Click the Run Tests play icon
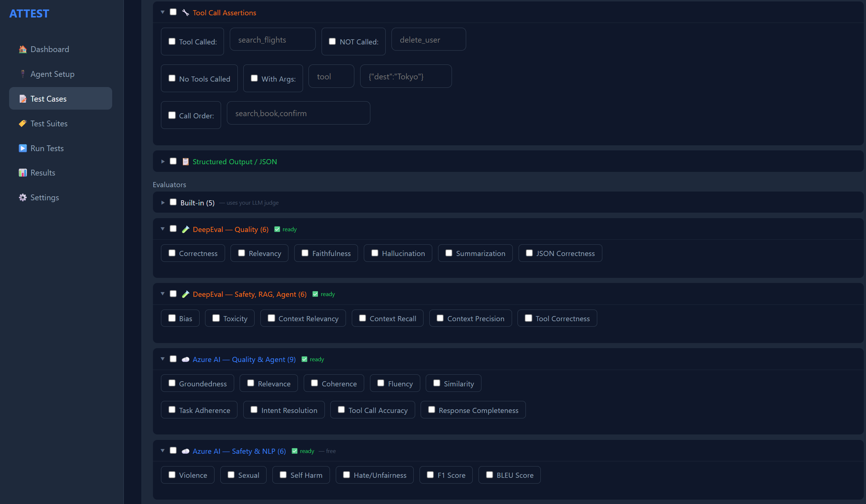866x504 pixels. 23,148
